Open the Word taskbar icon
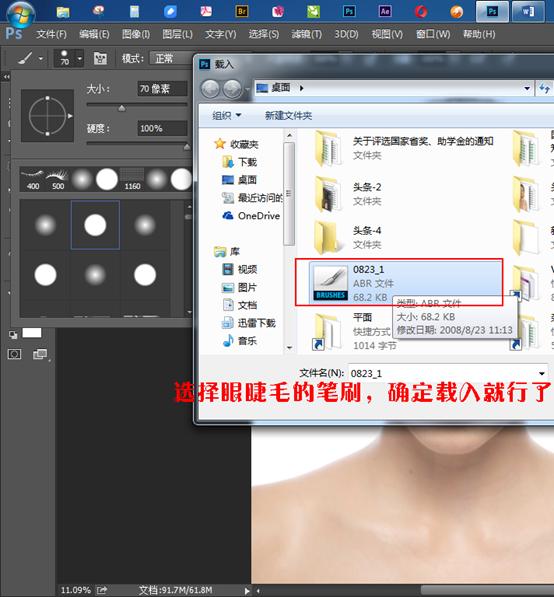554x597 pixels. pyautogui.click(x=528, y=11)
